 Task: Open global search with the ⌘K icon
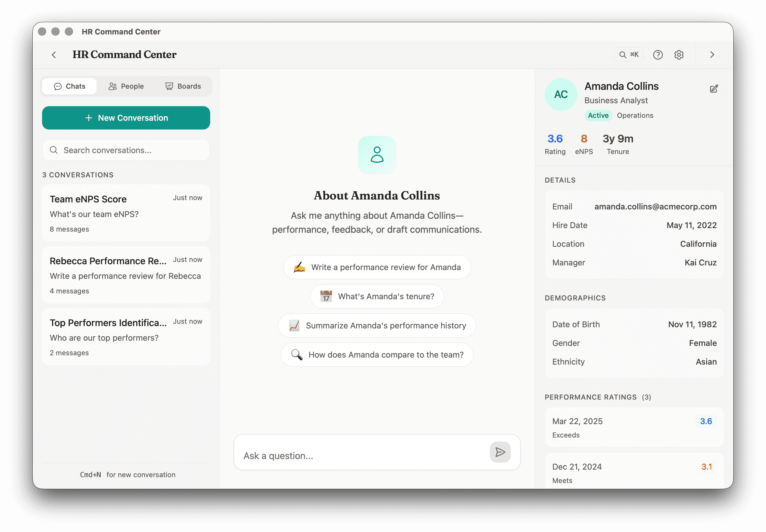pyautogui.click(x=629, y=54)
